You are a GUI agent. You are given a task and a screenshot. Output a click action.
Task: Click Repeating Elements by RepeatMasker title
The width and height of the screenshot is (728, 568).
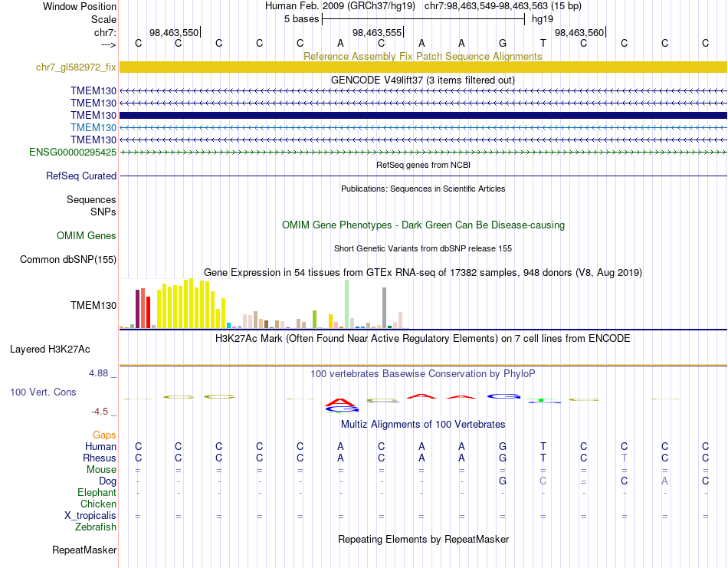pyautogui.click(x=423, y=539)
